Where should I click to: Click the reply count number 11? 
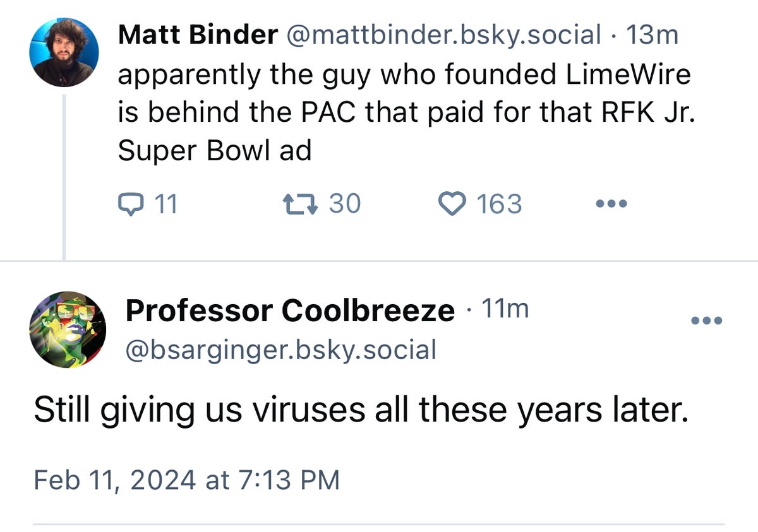point(165,204)
